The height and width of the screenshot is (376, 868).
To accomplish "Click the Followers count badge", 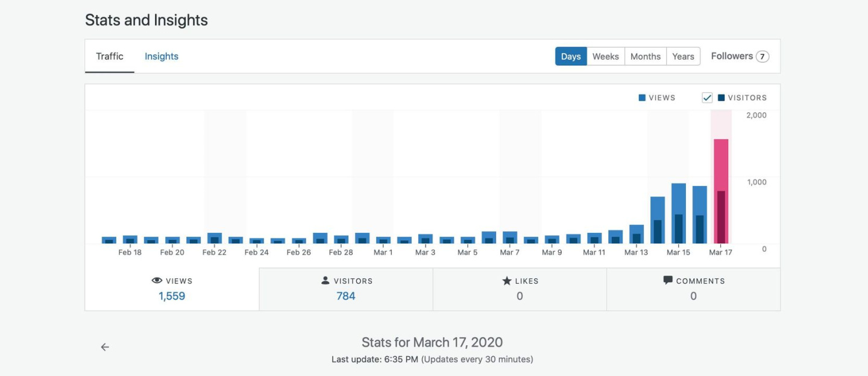I will click(763, 57).
